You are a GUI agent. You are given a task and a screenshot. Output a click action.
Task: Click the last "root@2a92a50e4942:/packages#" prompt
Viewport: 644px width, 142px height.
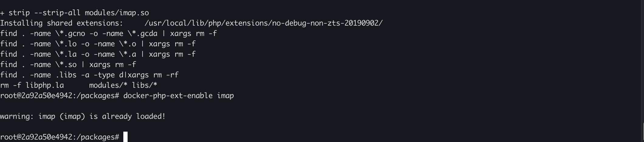click(x=60, y=137)
